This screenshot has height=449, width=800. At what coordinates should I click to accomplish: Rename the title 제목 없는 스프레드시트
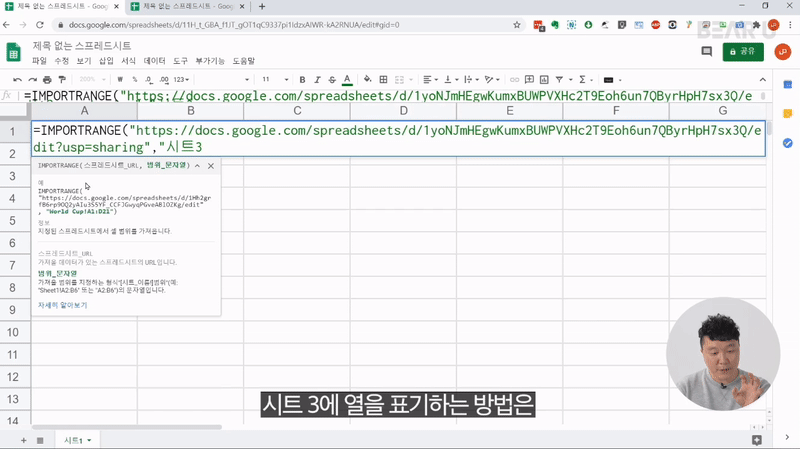click(82, 46)
